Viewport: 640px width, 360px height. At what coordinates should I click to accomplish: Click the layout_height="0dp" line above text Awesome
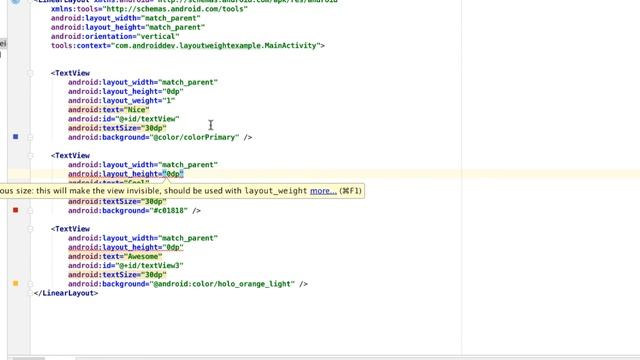click(126, 247)
